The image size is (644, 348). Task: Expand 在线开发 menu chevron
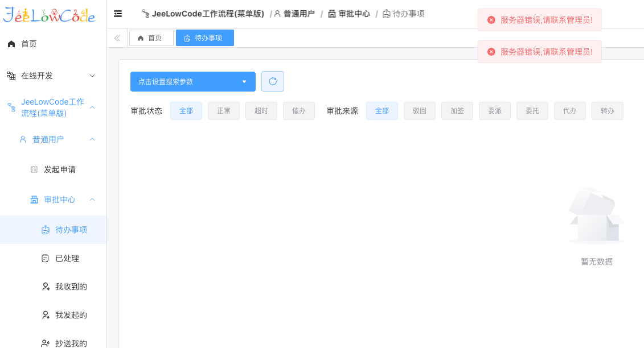pos(92,76)
